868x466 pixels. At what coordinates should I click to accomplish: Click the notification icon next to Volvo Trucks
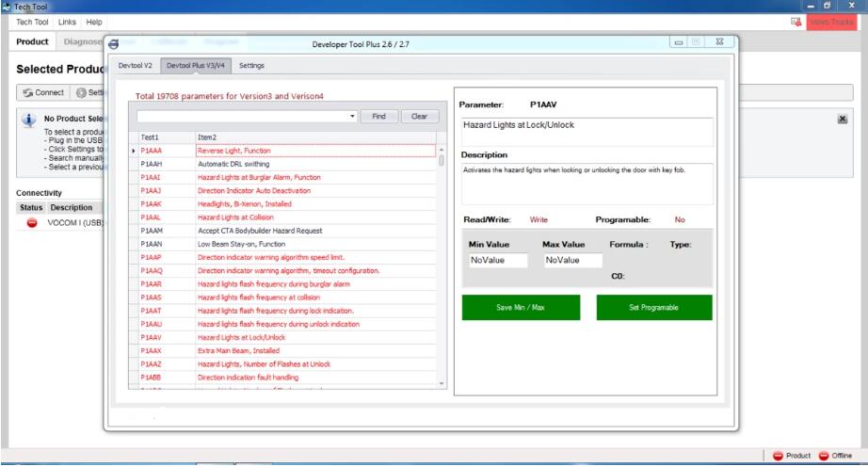click(x=796, y=23)
